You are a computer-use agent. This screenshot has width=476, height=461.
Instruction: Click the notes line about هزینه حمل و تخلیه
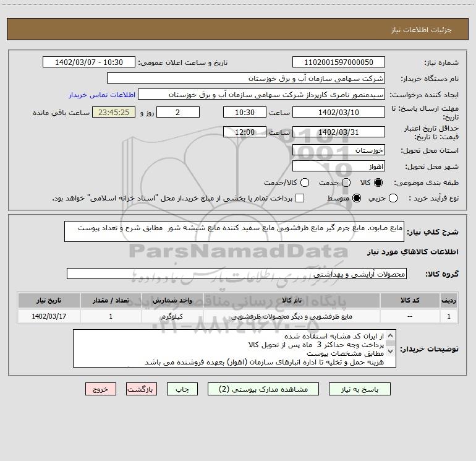tap(264, 362)
